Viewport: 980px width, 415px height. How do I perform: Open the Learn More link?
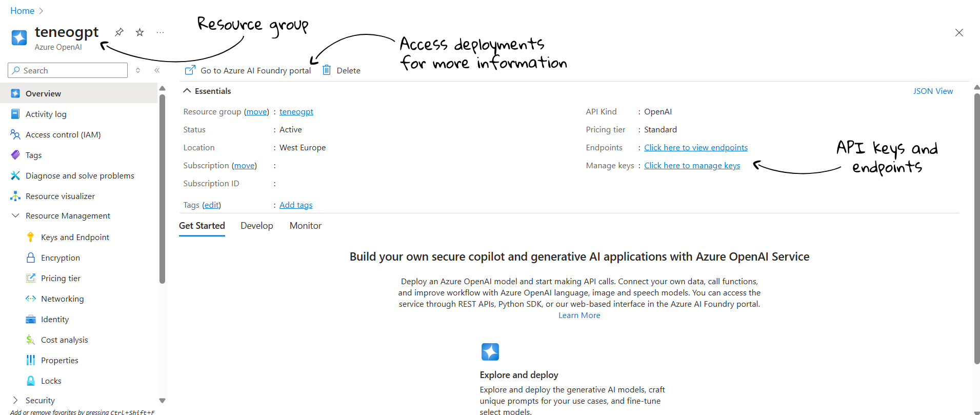(x=579, y=315)
